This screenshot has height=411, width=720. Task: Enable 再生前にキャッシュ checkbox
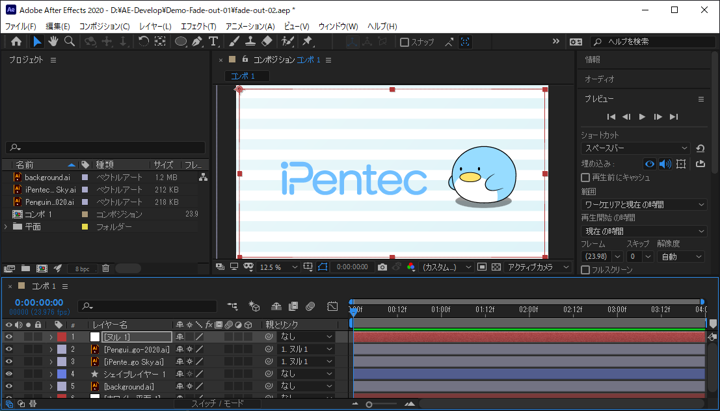pos(585,177)
